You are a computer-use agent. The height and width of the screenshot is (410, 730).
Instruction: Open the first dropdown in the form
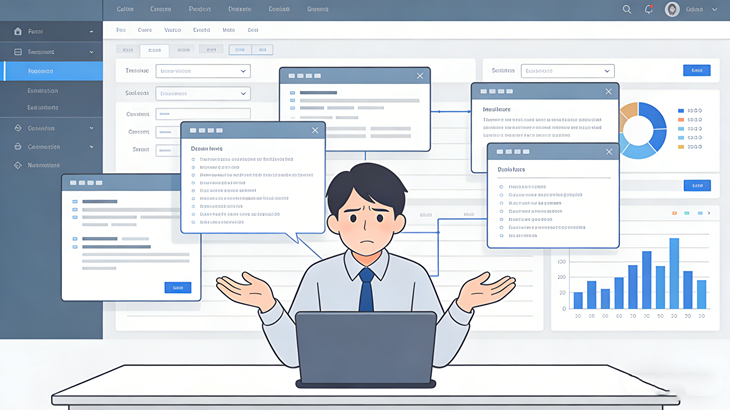(203, 71)
